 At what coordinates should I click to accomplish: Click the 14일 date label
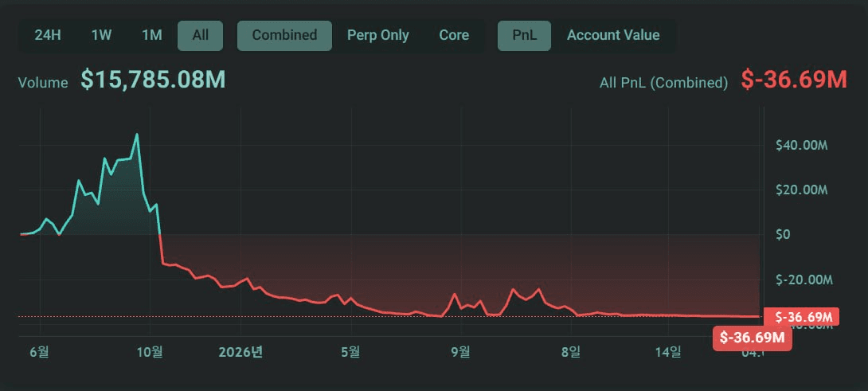(x=668, y=352)
